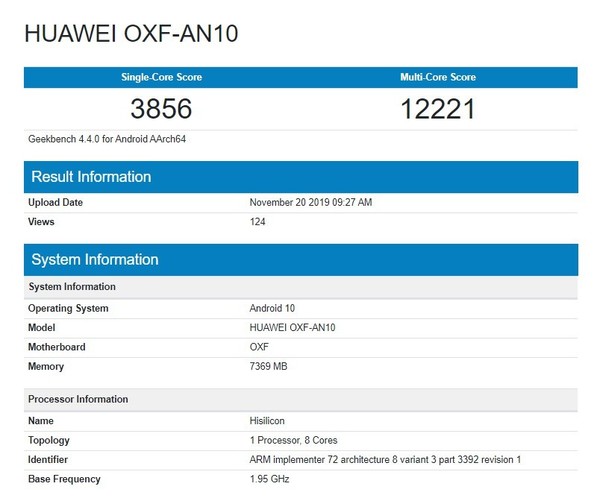Viewport: 600px width, 501px height.
Task: Select the single-core value 3856
Action: pos(161,109)
